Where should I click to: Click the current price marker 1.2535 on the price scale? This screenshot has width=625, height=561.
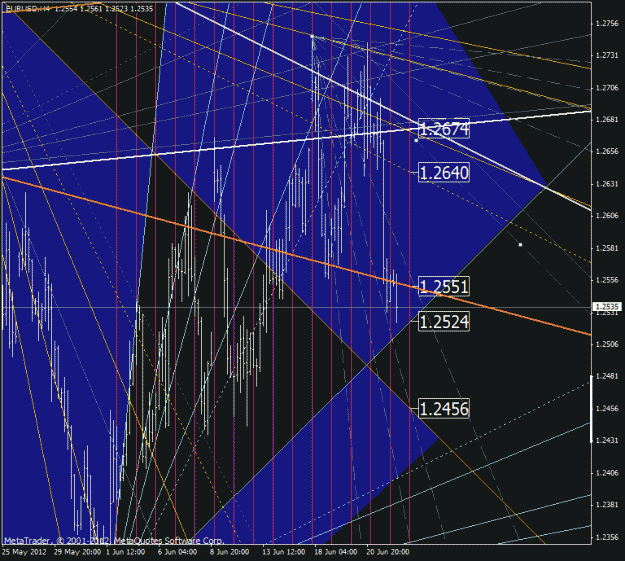click(x=607, y=307)
